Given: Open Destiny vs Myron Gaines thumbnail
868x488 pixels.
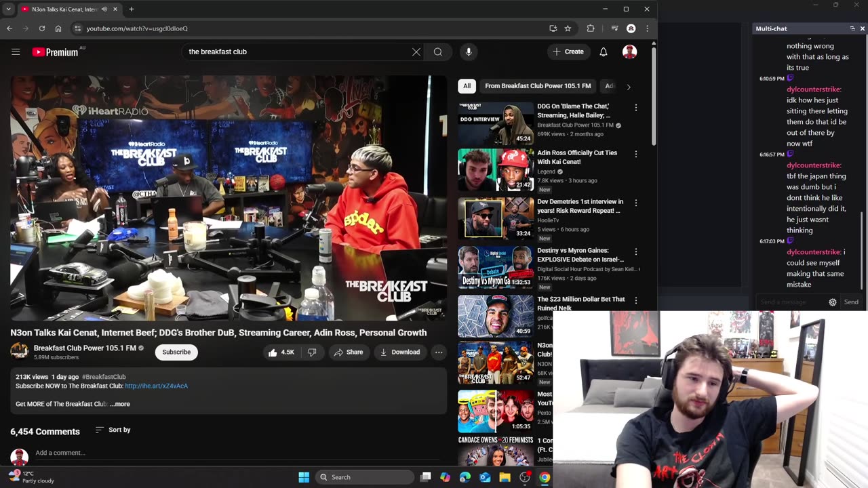Looking at the screenshot, I should click(496, 268).
